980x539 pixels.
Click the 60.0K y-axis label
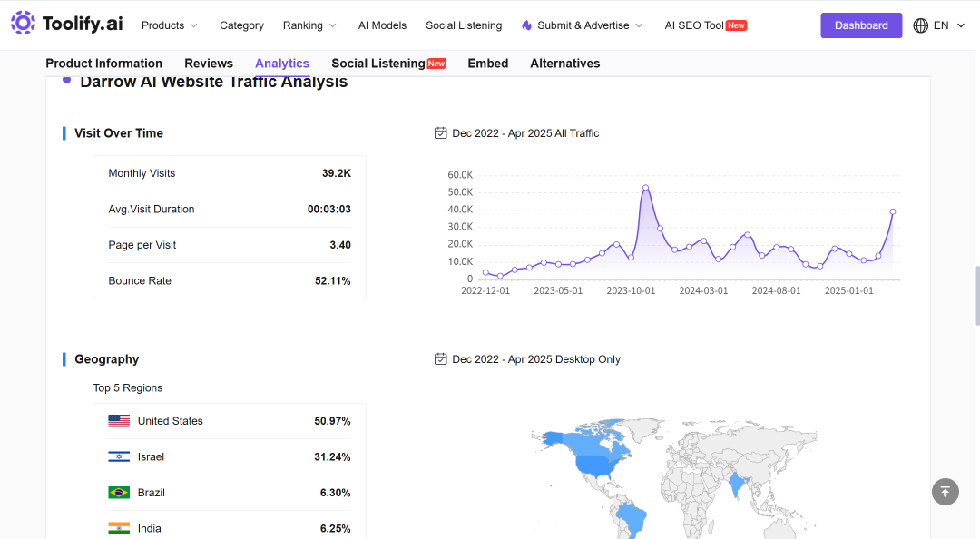pos(460,175)
